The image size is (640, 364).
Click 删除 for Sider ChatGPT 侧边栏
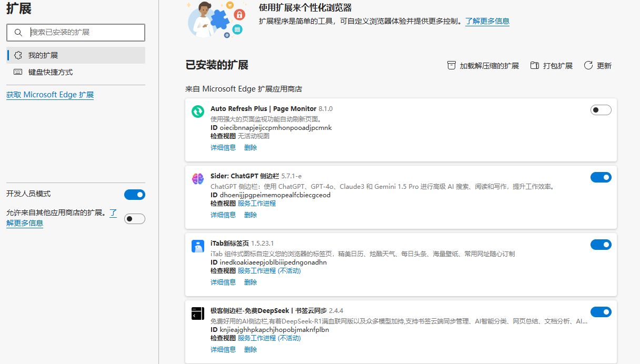pyautogui.click(x=251, y=215)
